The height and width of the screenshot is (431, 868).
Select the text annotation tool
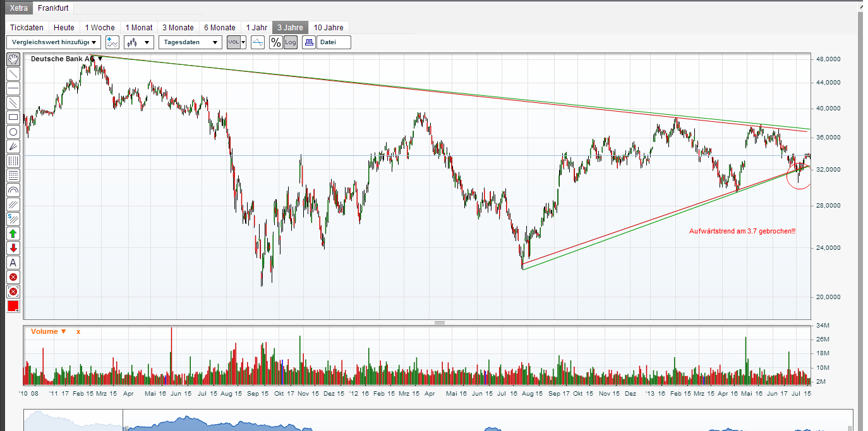coord(13,263)
